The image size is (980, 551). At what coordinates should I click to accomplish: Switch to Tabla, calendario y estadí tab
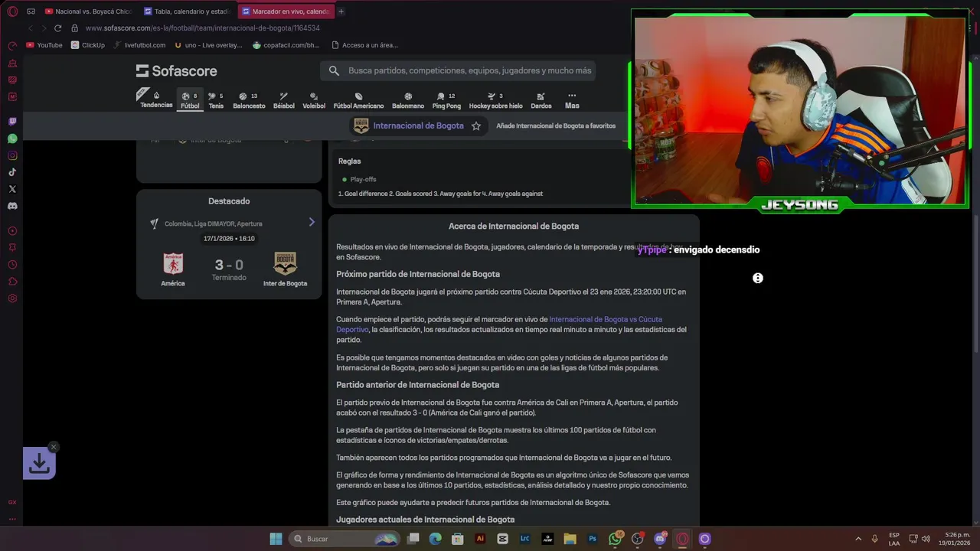pyautogui.click(x=187, y=11)
